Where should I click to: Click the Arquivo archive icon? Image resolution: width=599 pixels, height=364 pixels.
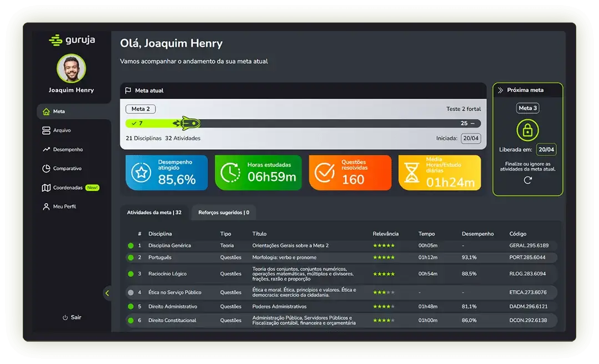[46, 130]
